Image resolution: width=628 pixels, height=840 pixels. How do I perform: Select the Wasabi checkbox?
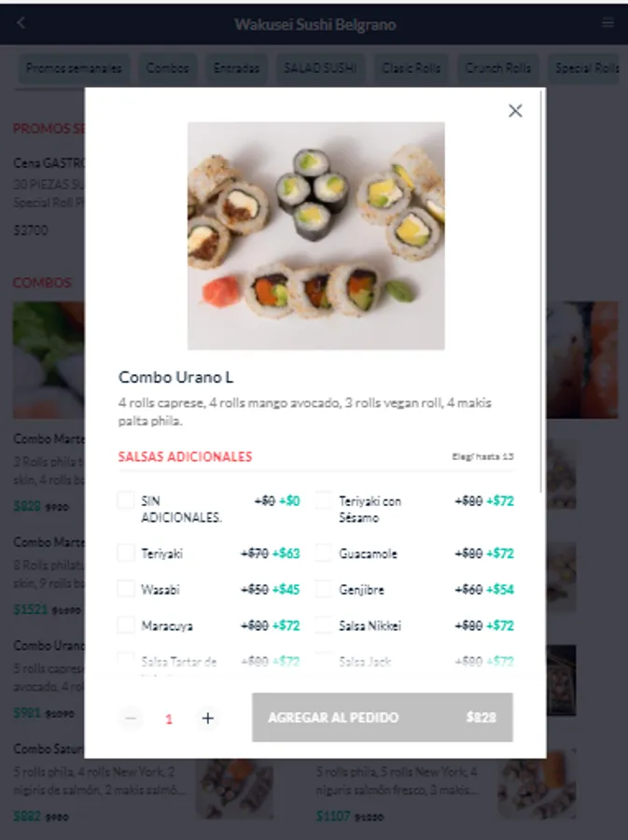tap(126, 589)
